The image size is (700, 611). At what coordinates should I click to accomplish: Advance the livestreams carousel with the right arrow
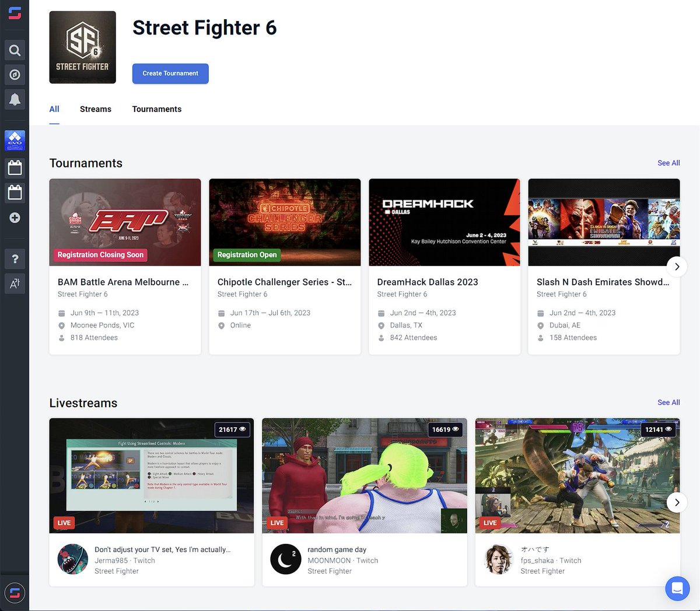[677, 502]
